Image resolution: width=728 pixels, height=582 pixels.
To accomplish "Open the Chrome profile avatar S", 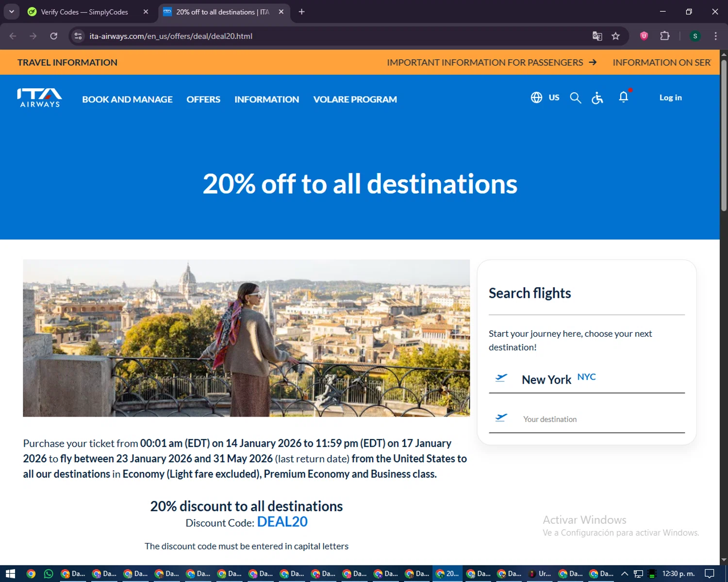I will 695,36.
